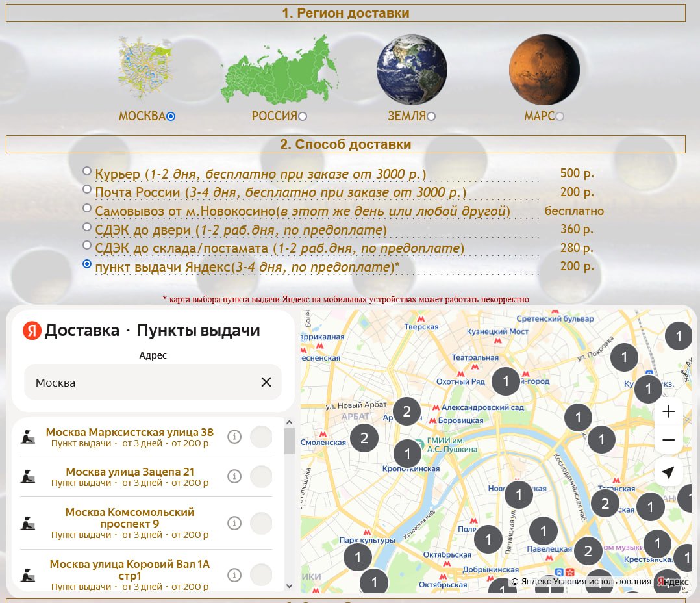Click the map marker near Охотный Ряд
Screen dimensions: 700x603
506,381
